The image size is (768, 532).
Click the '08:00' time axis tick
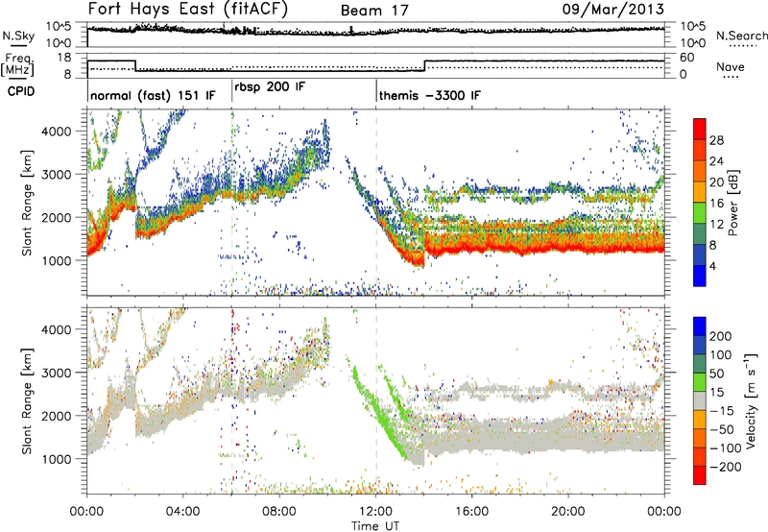tap(279, 512)
